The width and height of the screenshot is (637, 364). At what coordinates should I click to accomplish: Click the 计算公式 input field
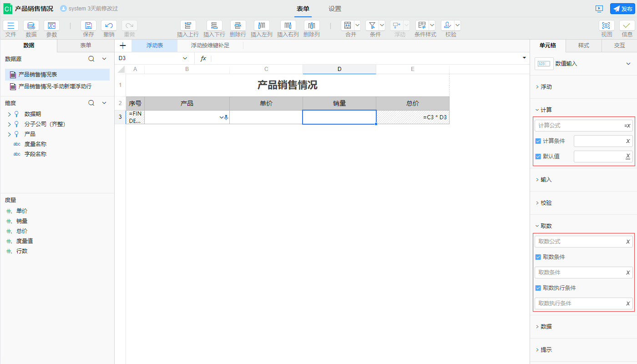(578, 126)
